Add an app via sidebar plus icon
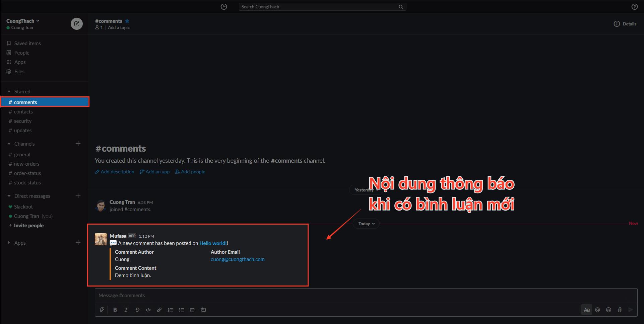The height and width of the screenshot is (324, 644). click(78, 243)
